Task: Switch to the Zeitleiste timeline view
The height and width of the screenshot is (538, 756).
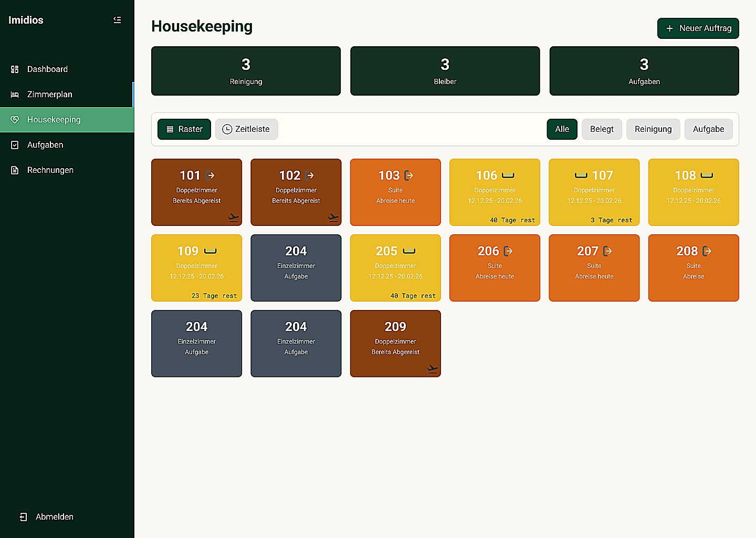Action: coord(246,129)
